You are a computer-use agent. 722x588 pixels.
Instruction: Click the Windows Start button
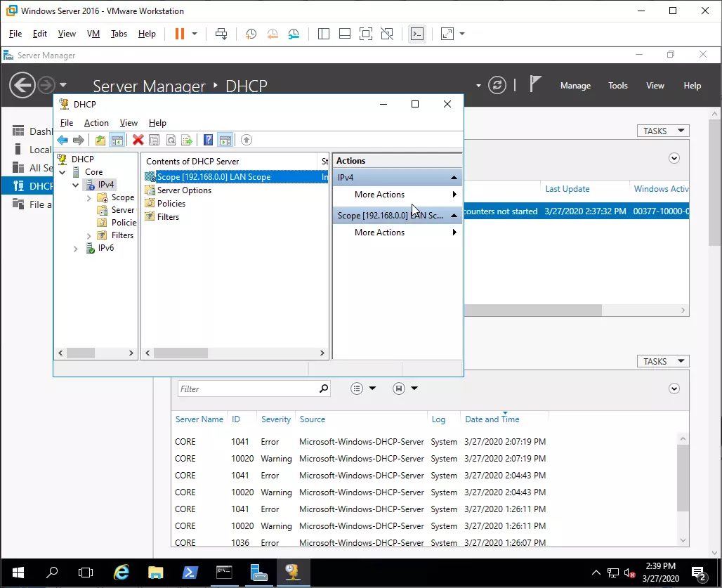18,573
